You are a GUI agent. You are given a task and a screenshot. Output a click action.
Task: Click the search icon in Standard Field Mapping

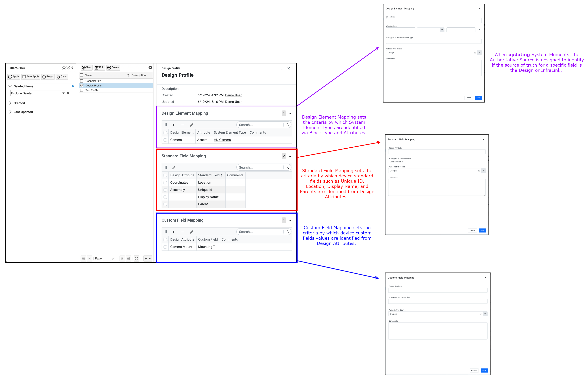pos(287,167)
